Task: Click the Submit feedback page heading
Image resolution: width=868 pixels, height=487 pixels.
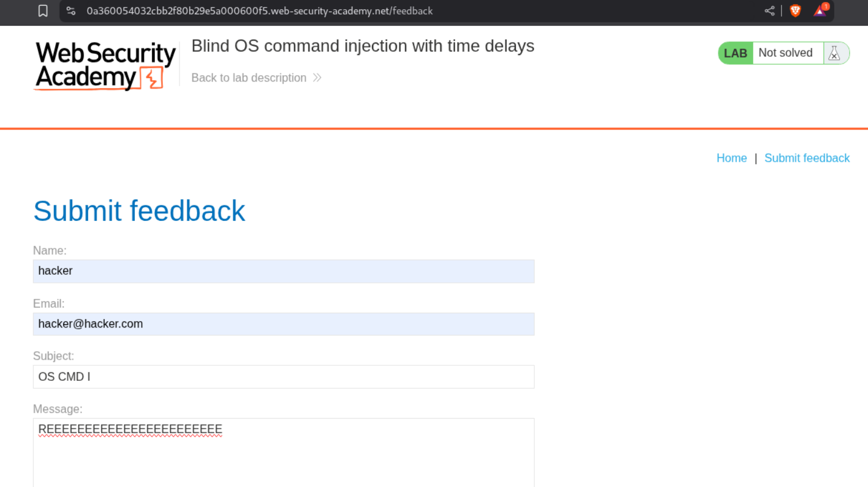Action: coord(139,211)
